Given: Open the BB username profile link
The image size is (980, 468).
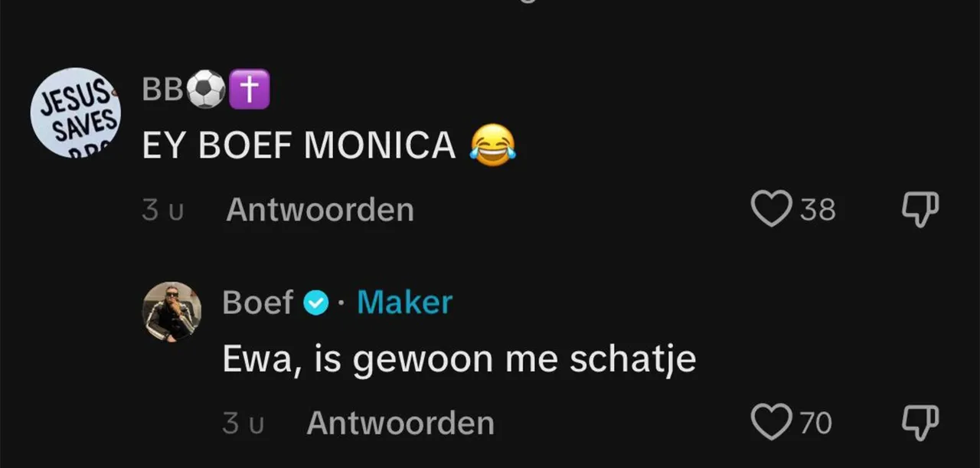Looking at the screenshot, I should coord(163,90).
